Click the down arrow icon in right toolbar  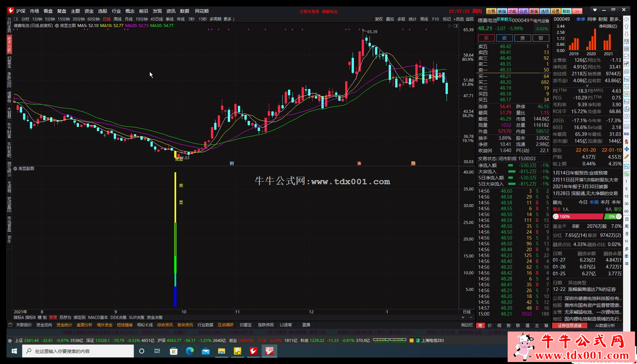pos(626,34)
